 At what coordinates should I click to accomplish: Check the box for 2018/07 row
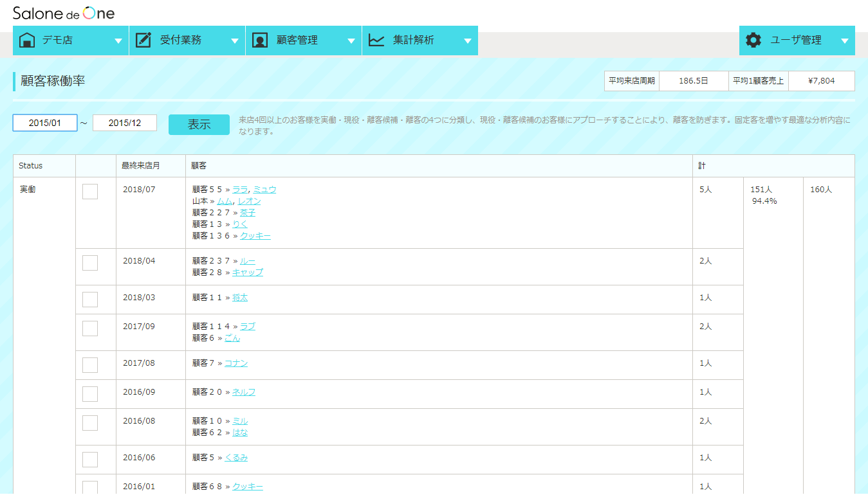point(90,192)
